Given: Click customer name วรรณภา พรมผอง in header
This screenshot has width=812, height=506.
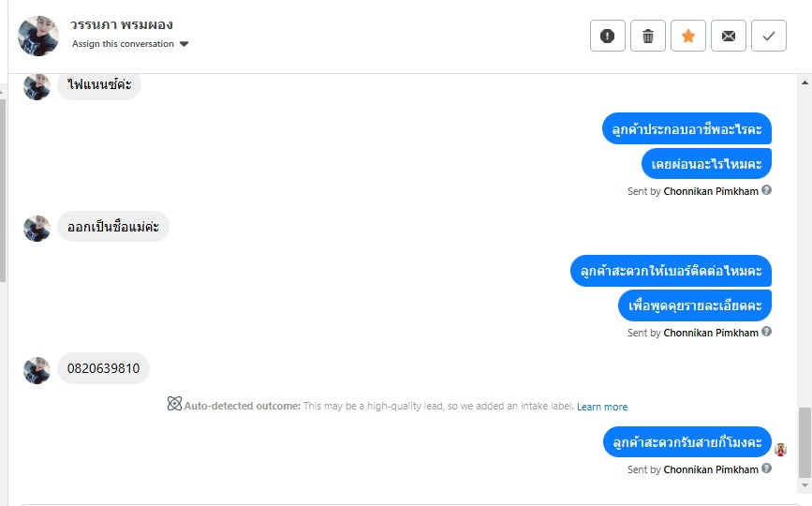Looking at the screenshot, I should (122, 25).
